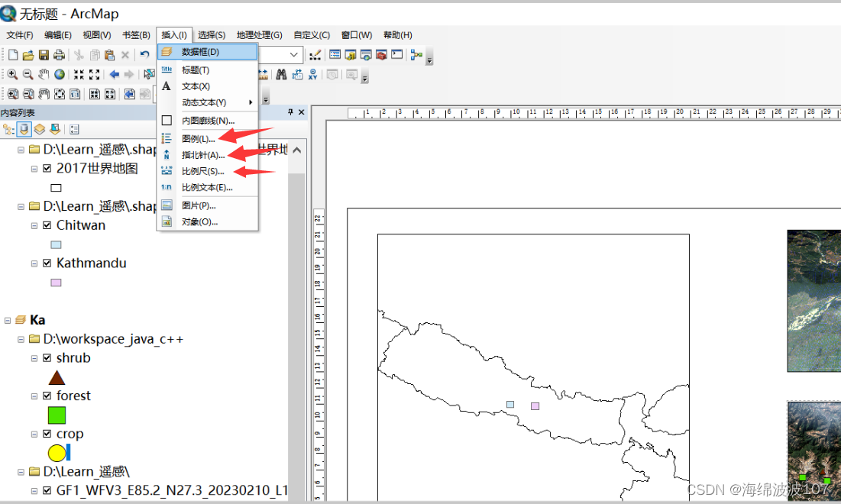Click the Go To XY icon
This screenshot has width=841, height=504.
(x=312, y=75)
